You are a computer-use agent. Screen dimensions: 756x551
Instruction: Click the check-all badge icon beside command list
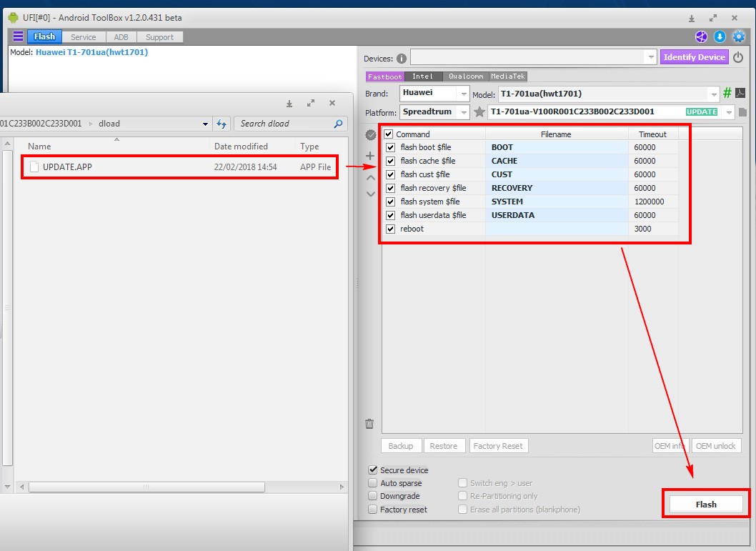click(x=370, y=135)
